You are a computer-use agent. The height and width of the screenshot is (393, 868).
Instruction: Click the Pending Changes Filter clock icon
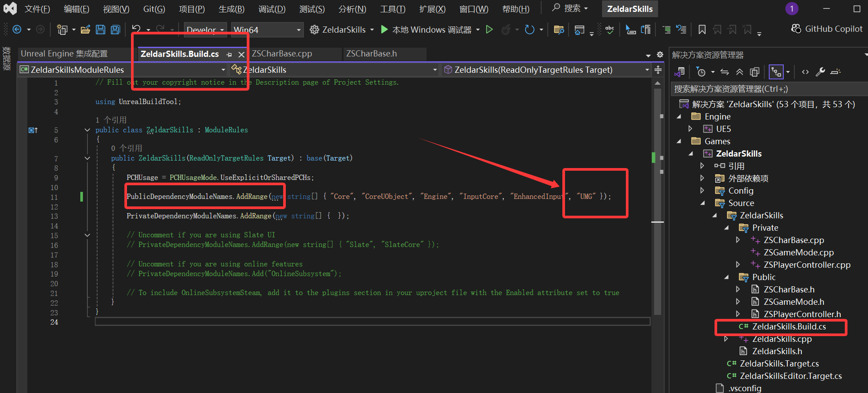click(x=701, y=72)
